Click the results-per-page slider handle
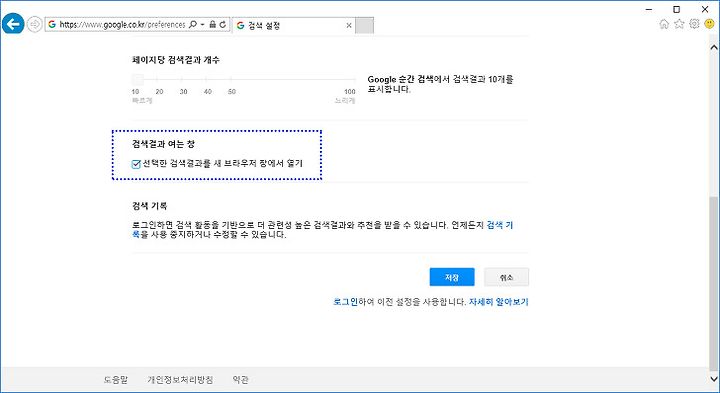The width and height of the screenshot is (720, 393). [x=138, y=79]
